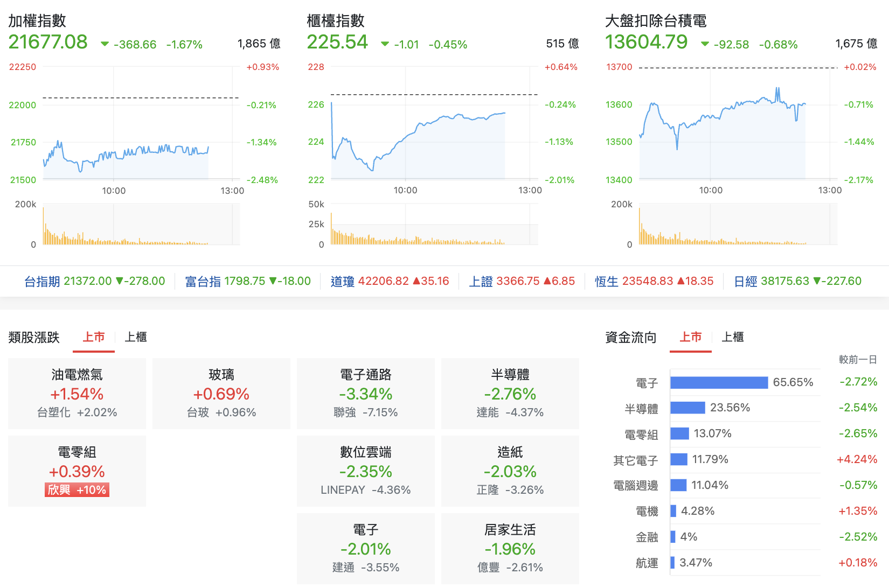Click the down arrow beside -92.58

tap(705, 44)
